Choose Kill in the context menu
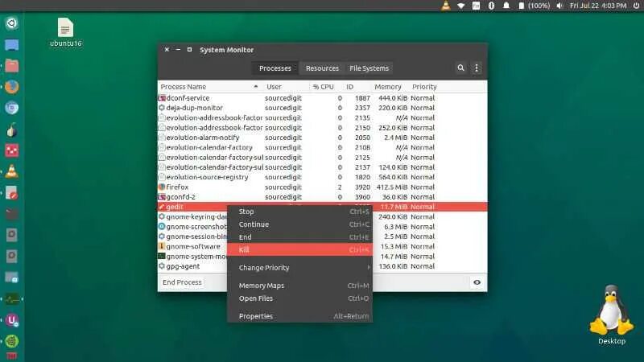This screenshot has width=644, height=362. tap(299, 249)
